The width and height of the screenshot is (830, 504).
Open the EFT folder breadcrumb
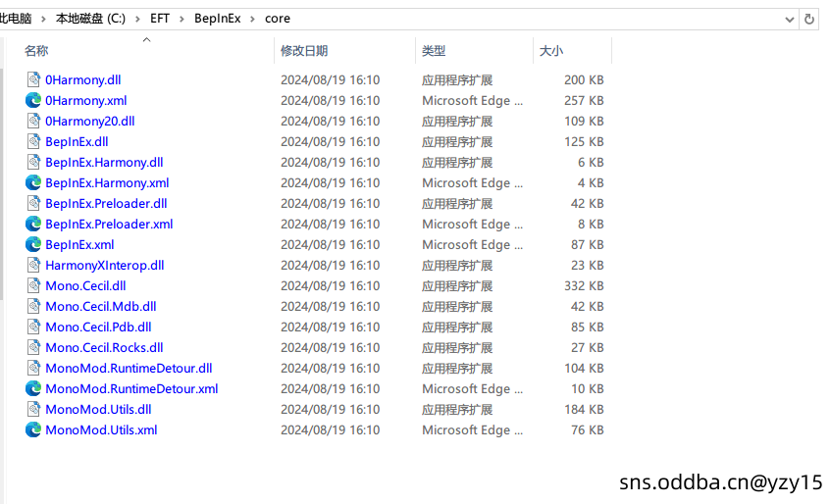pyautogui.click(x=159, y=19)
